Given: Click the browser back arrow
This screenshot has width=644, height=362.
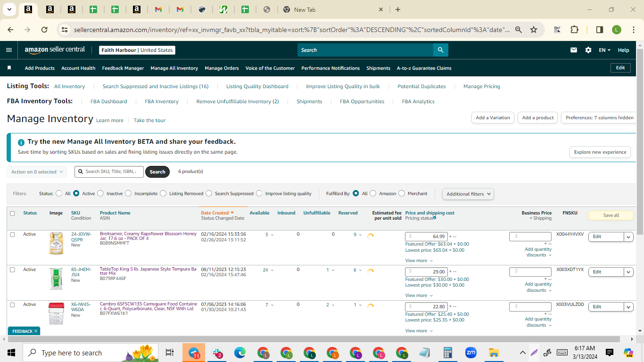Looking at the screenshot, I should 10,30.
